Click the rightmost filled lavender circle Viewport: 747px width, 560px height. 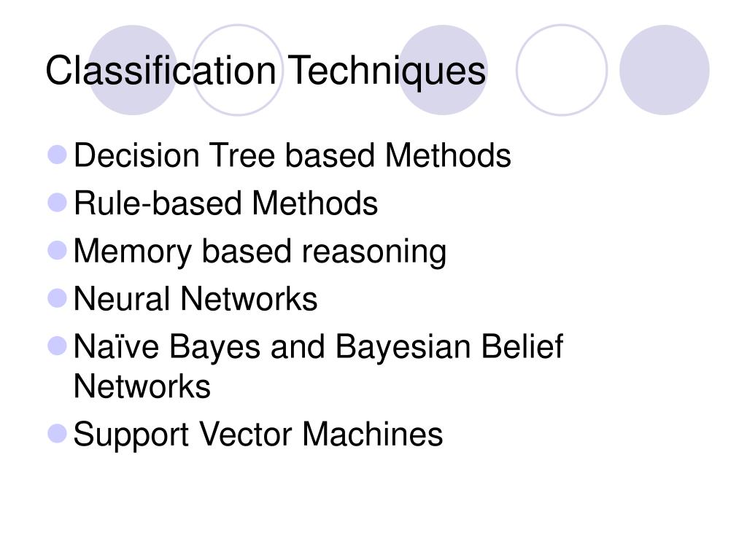point(665,70)
